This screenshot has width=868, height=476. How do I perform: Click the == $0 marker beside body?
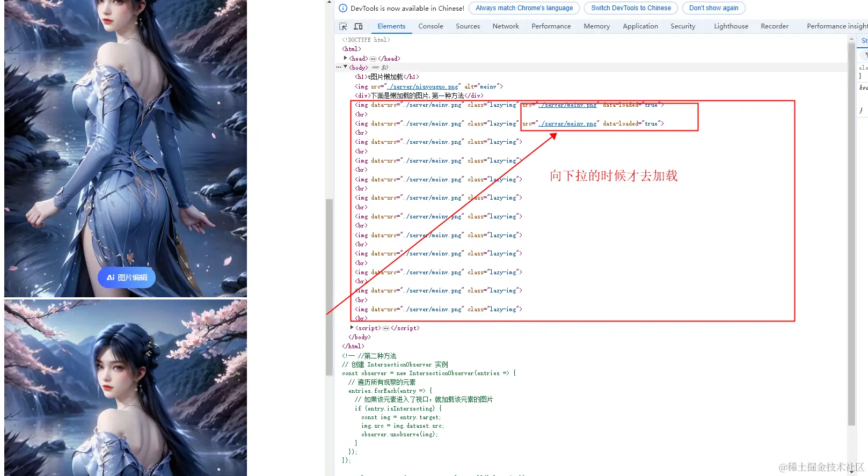(380, 68)
